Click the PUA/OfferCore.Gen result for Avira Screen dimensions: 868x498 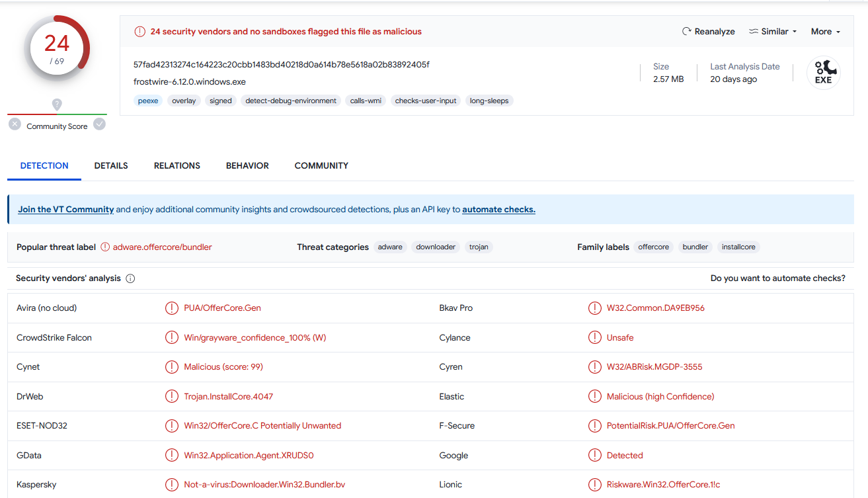click(x=223, y=308)
